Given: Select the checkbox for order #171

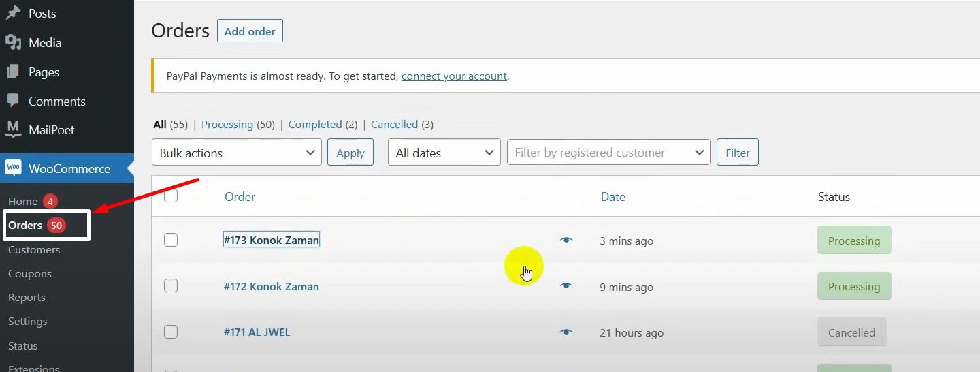Looking at the screenshot, I should [171, 332].
